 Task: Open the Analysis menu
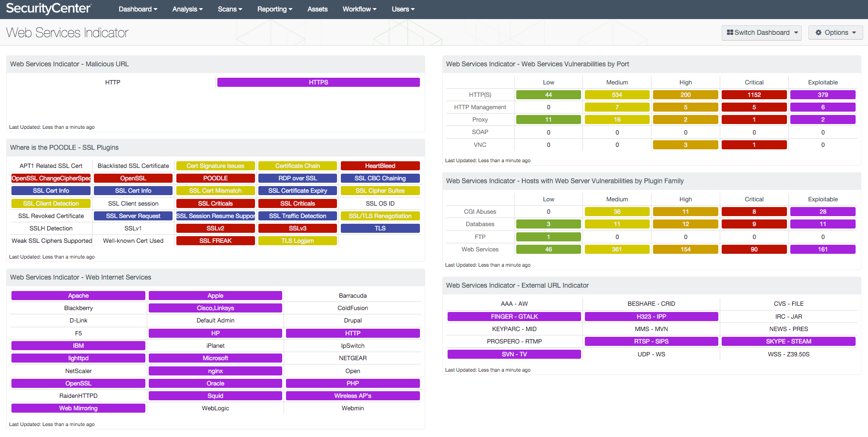pyautogui.click(x=187, y=9)
